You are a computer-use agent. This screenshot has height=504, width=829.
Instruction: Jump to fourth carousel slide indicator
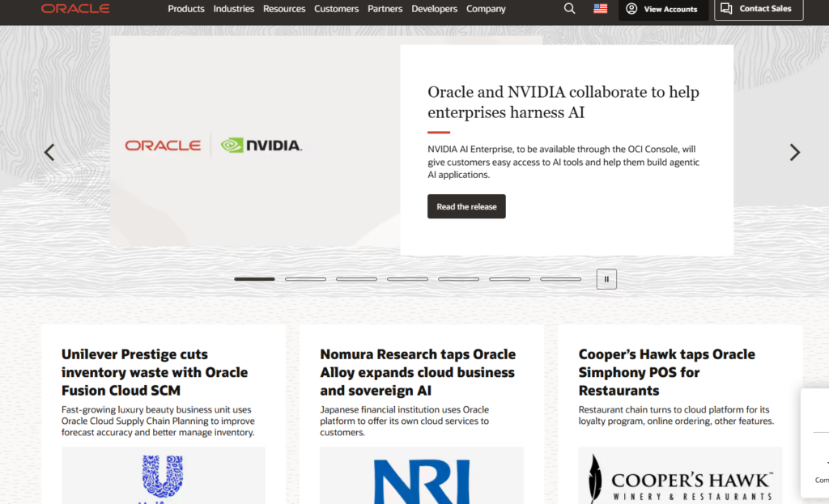pyautogui.click(x=408, y=279)
